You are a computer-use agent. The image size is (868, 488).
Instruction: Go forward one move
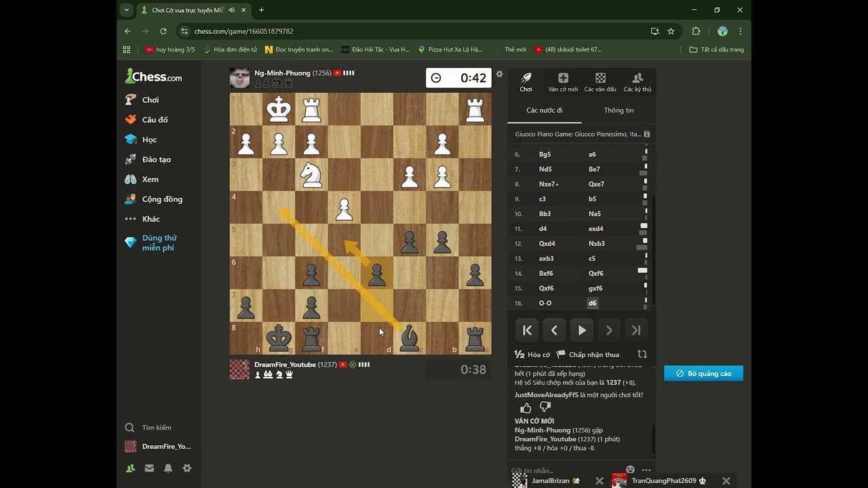point(609,331)
